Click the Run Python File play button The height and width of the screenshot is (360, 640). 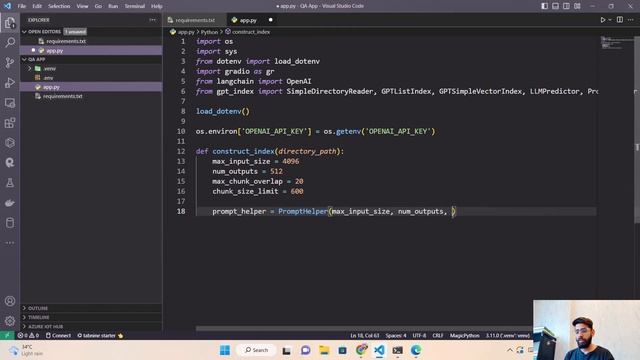click(602, 20)
